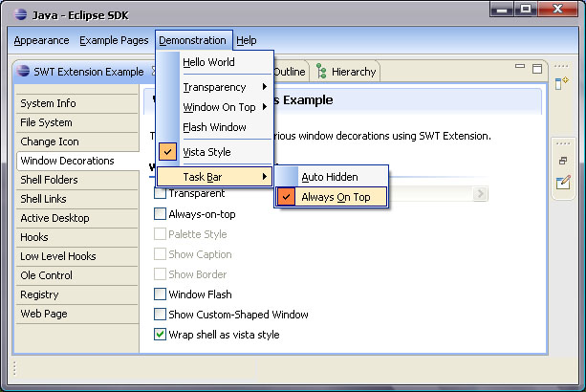Open the Registry page
The height and width of the screenshot is (392, 586).
point(77,294)
